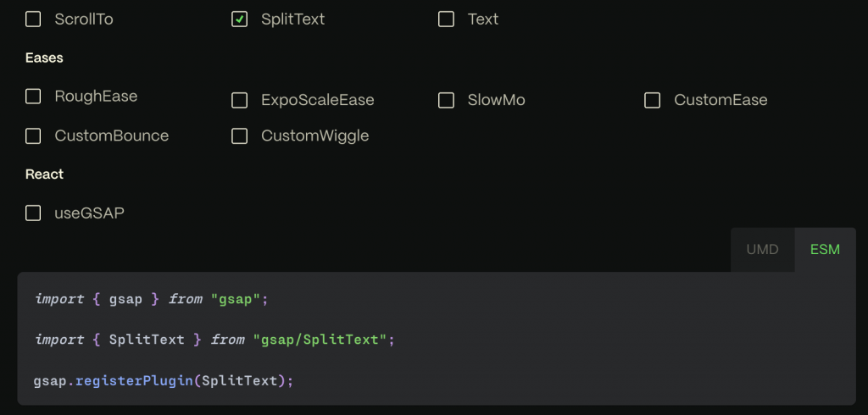
Task: Enable the ScrollTo plugin checkbox
Action: [x=33, y=19]
